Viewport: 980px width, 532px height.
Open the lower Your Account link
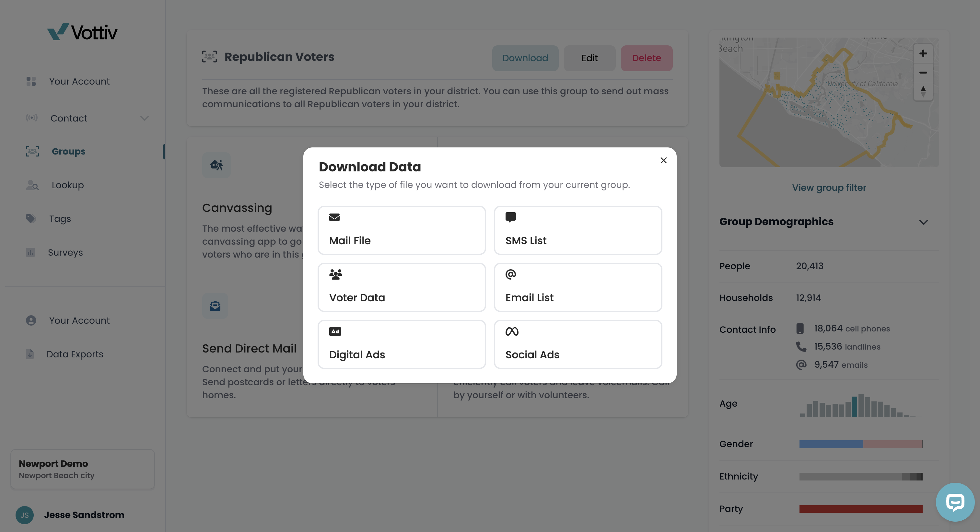click(x=79, y=320)
